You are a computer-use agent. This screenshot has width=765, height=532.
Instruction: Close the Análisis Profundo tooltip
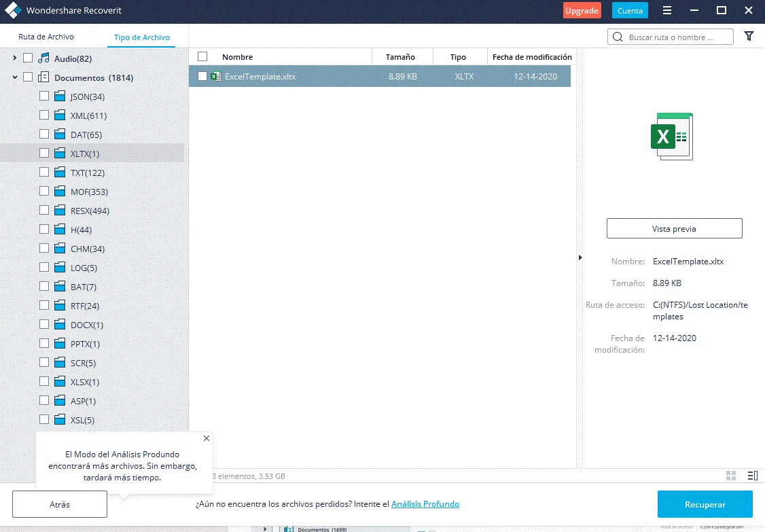point(207,438)
